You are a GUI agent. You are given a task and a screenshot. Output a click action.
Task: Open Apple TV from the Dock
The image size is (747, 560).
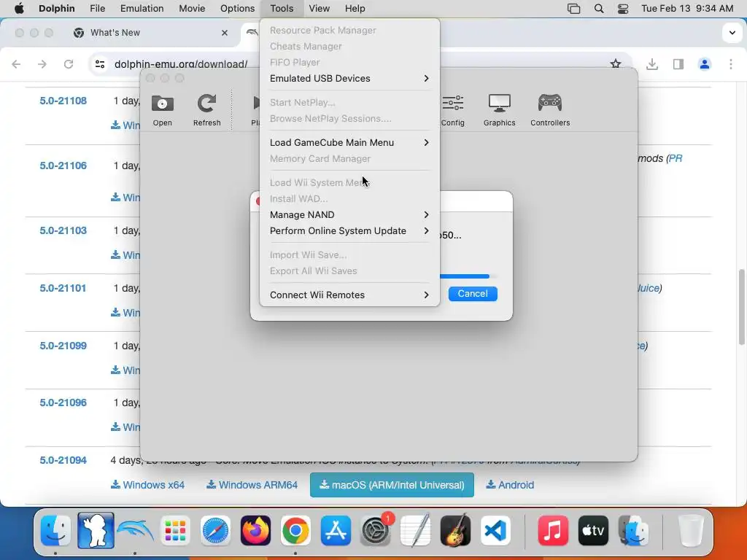pos(593,530)
